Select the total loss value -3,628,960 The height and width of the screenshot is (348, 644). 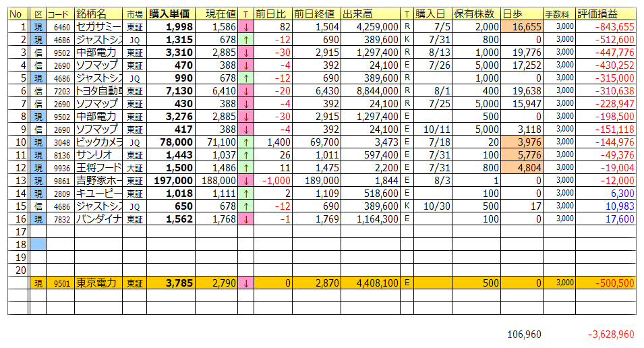[610, 335]
